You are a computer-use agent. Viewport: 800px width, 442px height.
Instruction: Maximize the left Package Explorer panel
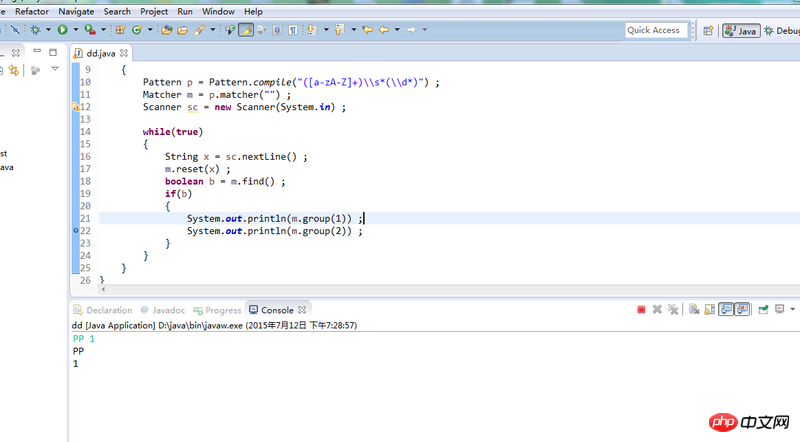53,52
